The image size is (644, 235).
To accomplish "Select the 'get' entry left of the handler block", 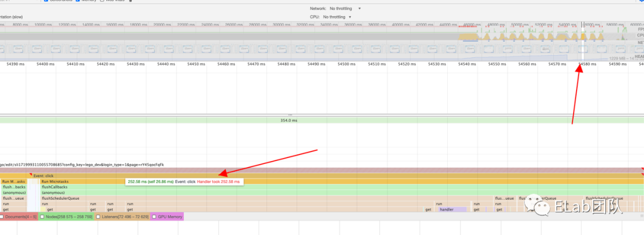I will coord(428,209).
